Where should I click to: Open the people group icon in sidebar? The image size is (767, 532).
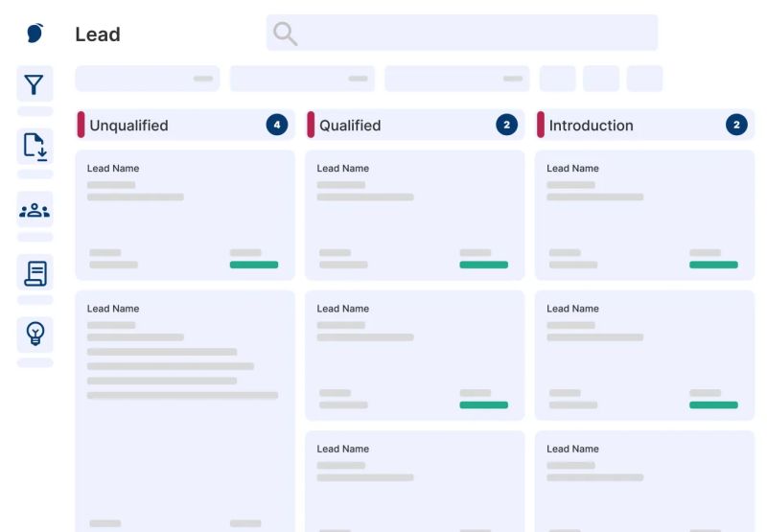(x=35, y=209)
